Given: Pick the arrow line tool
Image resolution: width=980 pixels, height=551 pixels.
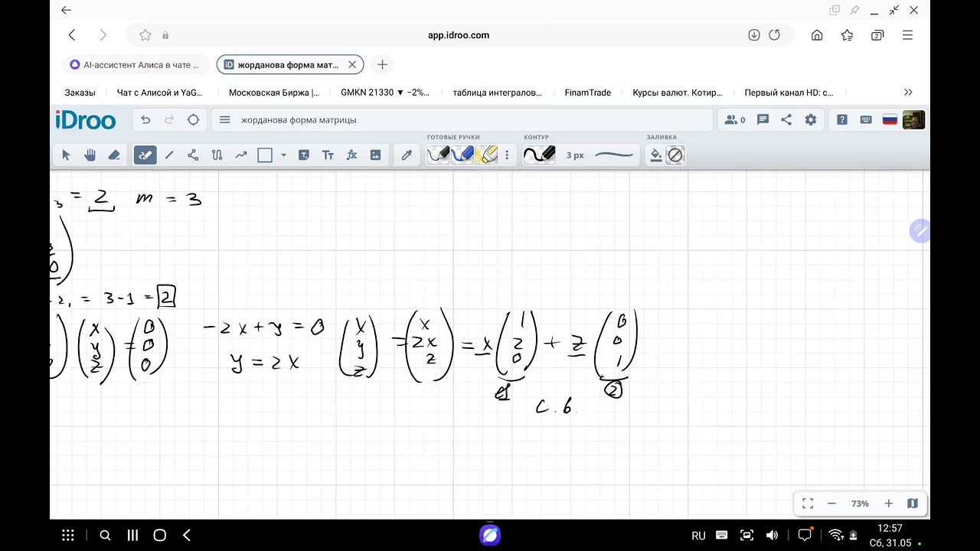Looking at the screenshot, I should [240, 155].
